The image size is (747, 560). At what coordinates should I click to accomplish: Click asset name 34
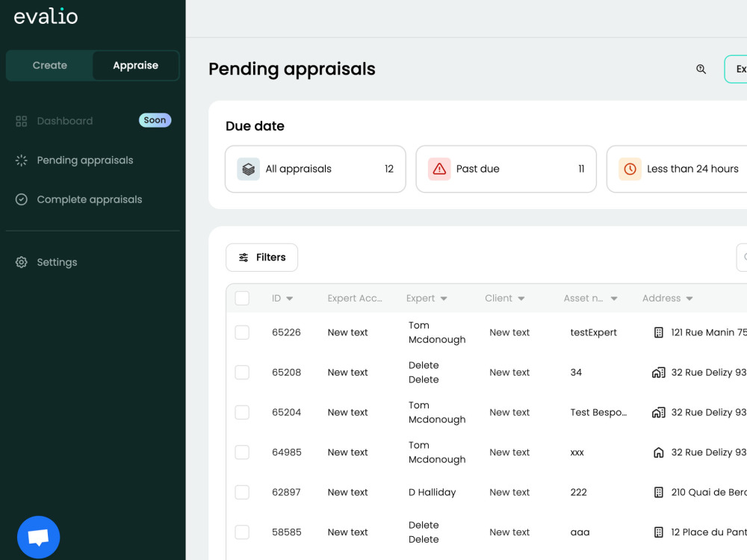576,373
